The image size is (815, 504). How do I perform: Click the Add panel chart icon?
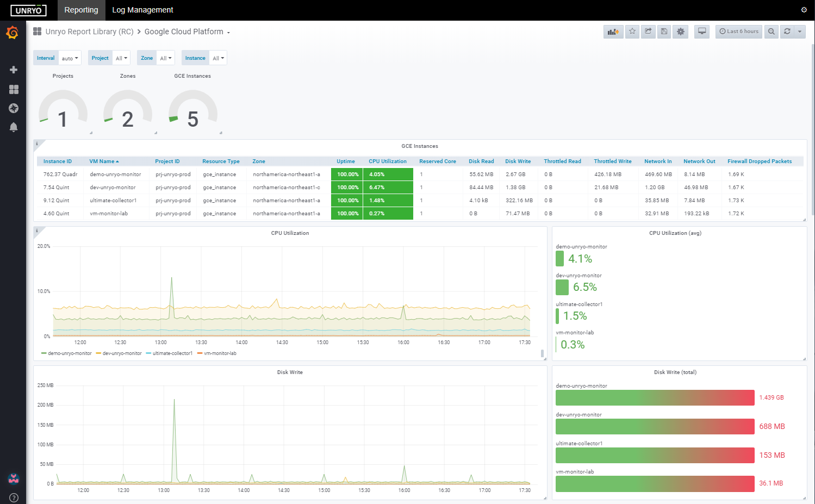click(x=613, y=32)
